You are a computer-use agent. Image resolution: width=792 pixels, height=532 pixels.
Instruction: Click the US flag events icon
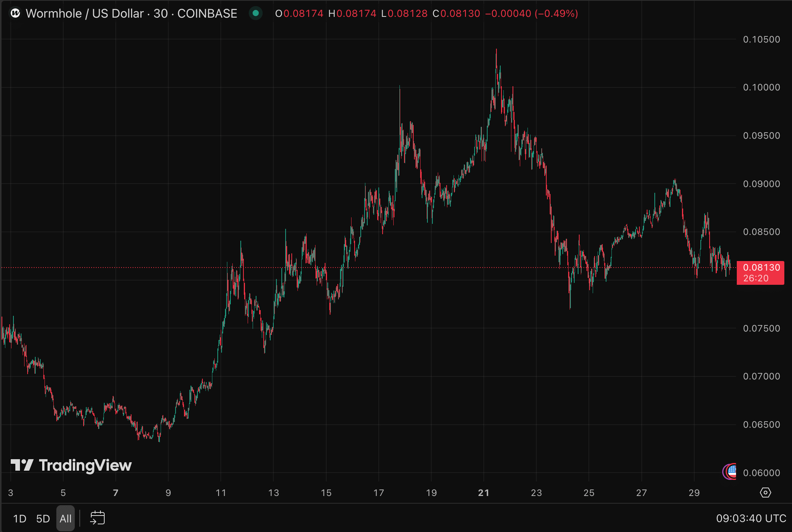click(x=731, y=471)
